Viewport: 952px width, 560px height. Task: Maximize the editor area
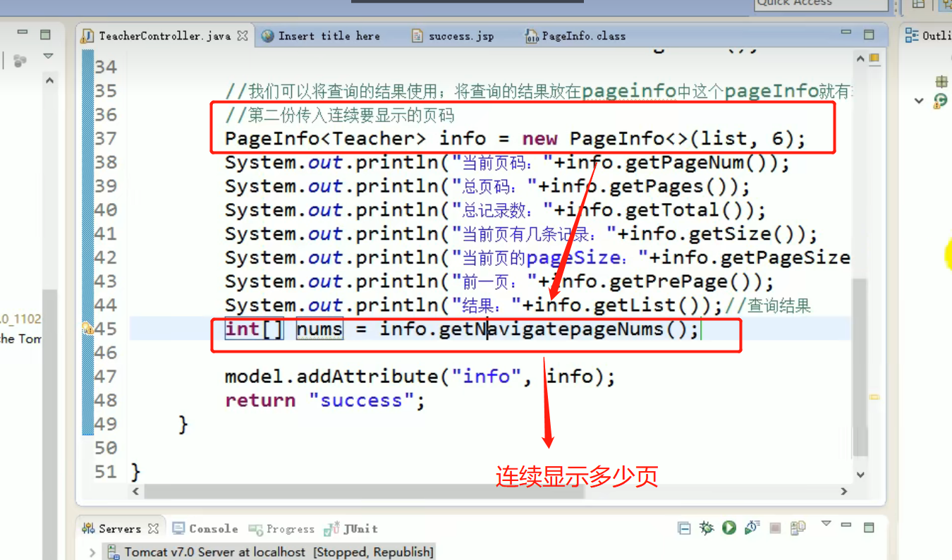pyautogui.click(x=869, y=34)
